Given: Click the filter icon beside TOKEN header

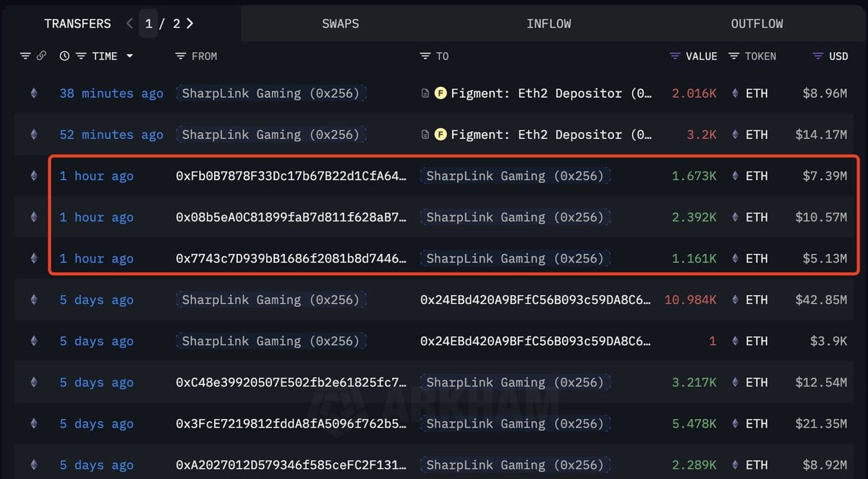Looking at the screenshot, I should (x=733, y=56).
